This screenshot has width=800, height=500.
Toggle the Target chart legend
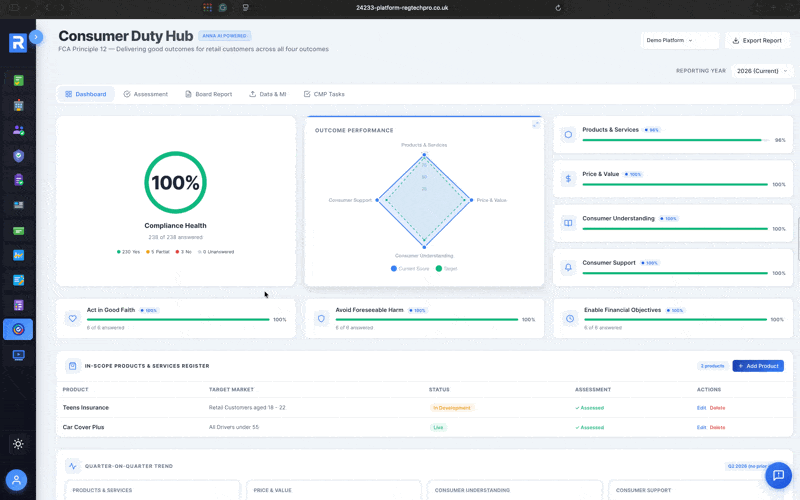(447, 268)
